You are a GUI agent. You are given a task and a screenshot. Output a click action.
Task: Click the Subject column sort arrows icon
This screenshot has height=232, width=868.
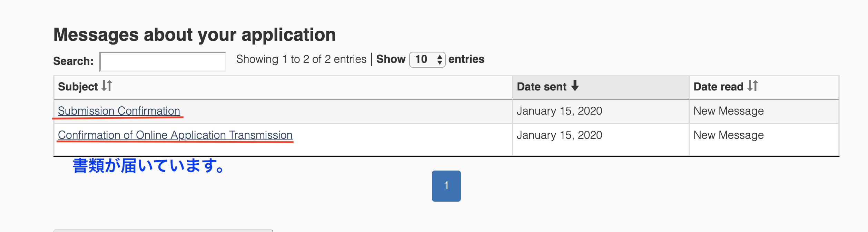pyautogui.click(x=107, y=86)
